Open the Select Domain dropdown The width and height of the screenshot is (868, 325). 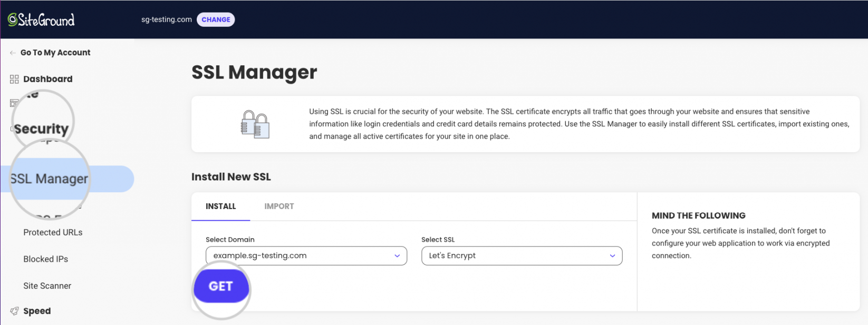pyautogui.click(x=306, y=256)
